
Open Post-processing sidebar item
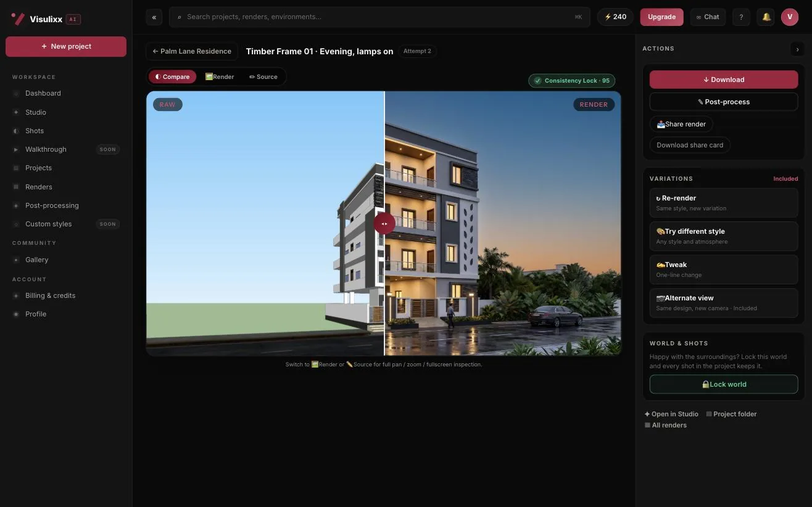tap(66, 205)
